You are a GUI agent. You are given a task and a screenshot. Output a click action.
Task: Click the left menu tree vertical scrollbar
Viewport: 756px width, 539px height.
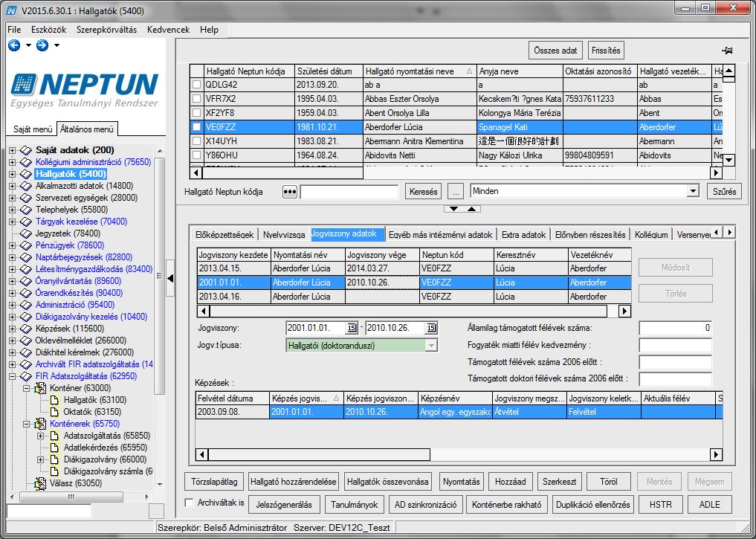point(160,275)
